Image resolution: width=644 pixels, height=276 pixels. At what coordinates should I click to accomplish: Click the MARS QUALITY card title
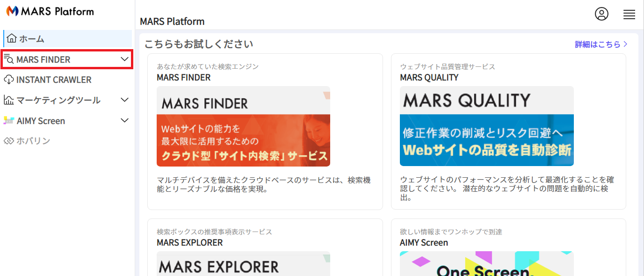click(x=429, y=78)
